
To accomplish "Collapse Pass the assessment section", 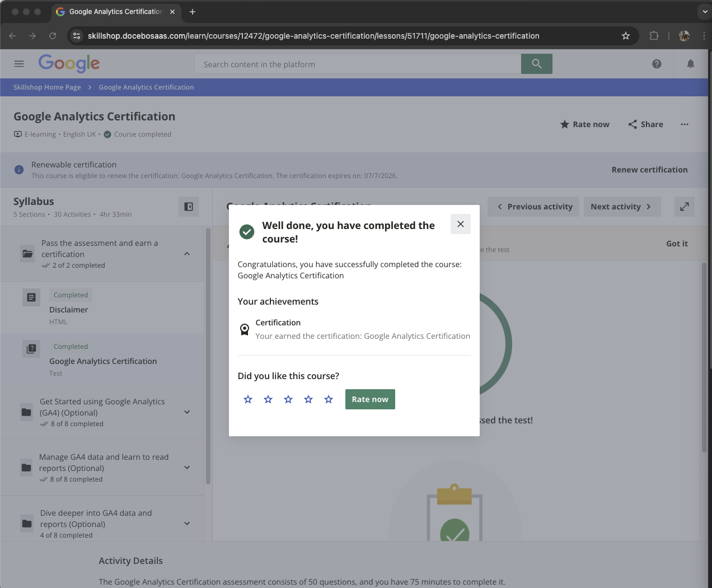I will [187, 254].
